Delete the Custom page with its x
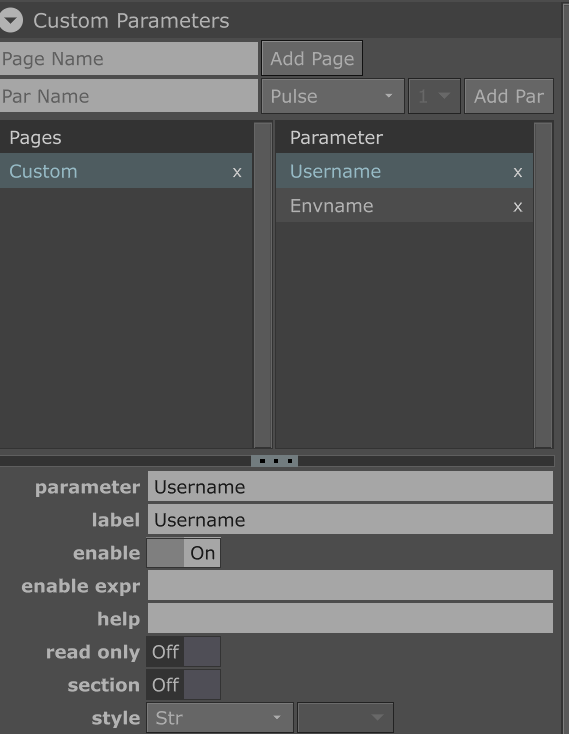Viewport: 569px width, 734px height. pos(237,172)
